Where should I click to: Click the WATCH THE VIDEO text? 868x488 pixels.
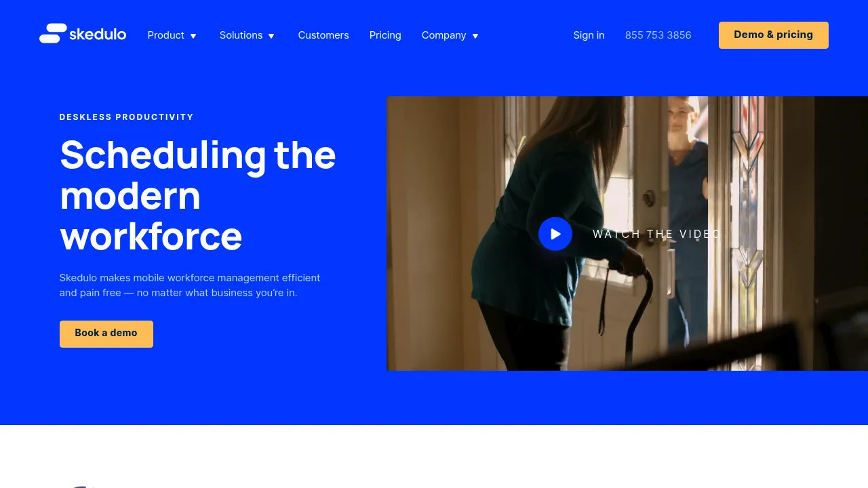[656, 234]
